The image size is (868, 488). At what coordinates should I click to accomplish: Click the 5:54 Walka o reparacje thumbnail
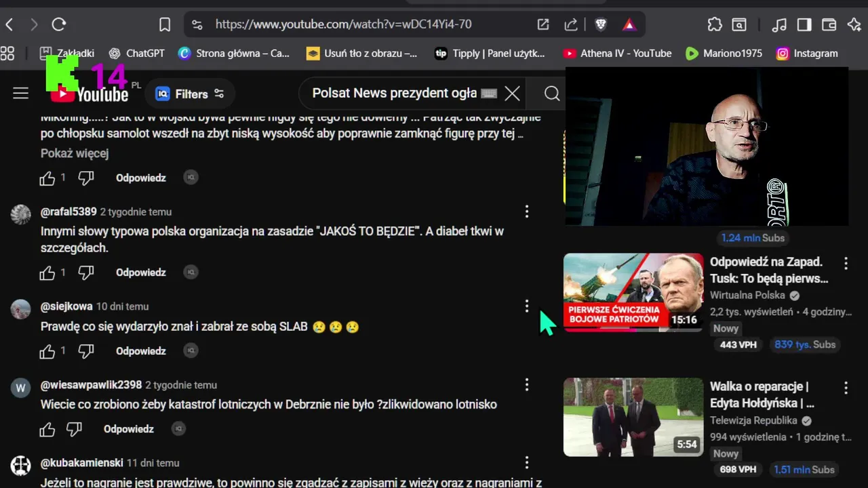tap(633, 417)
